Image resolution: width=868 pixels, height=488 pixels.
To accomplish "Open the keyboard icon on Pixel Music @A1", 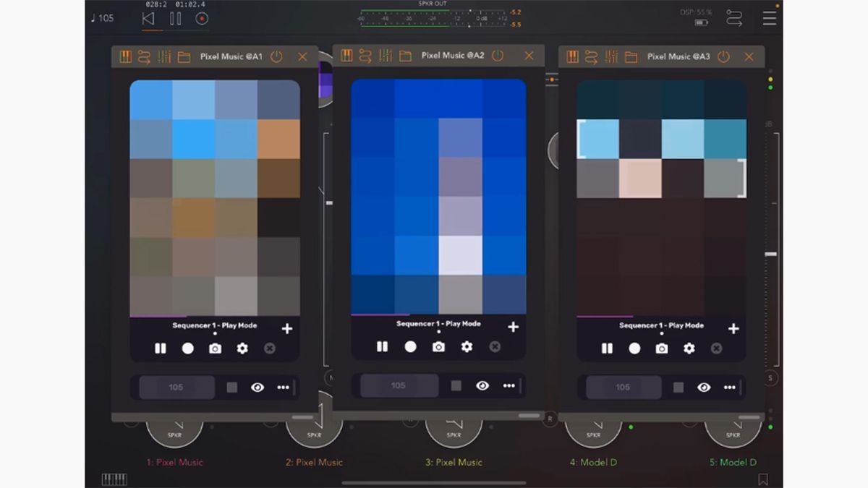I will pos(125,55).
